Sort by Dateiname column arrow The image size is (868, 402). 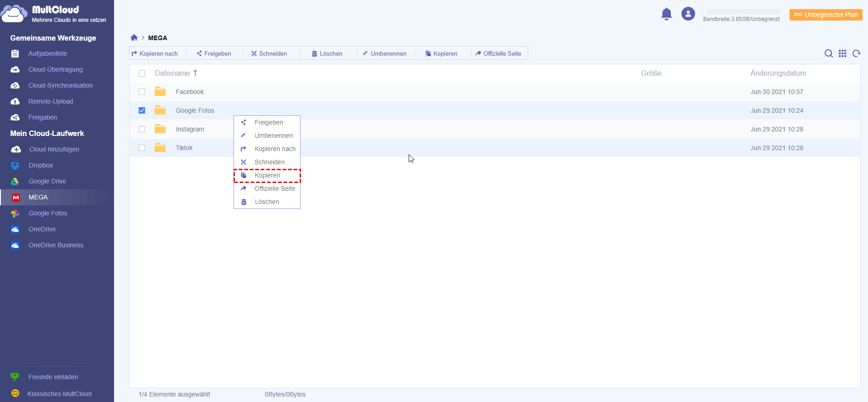(x=195, y=73)
